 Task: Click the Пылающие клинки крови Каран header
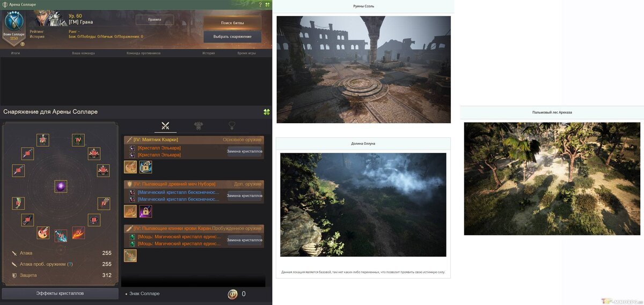point(194,228)
